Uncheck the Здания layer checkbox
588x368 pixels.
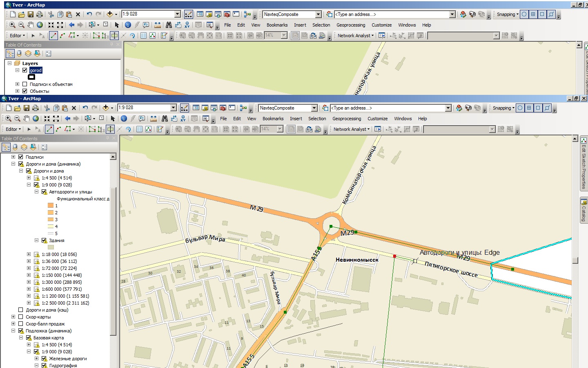tap(44, 240)
